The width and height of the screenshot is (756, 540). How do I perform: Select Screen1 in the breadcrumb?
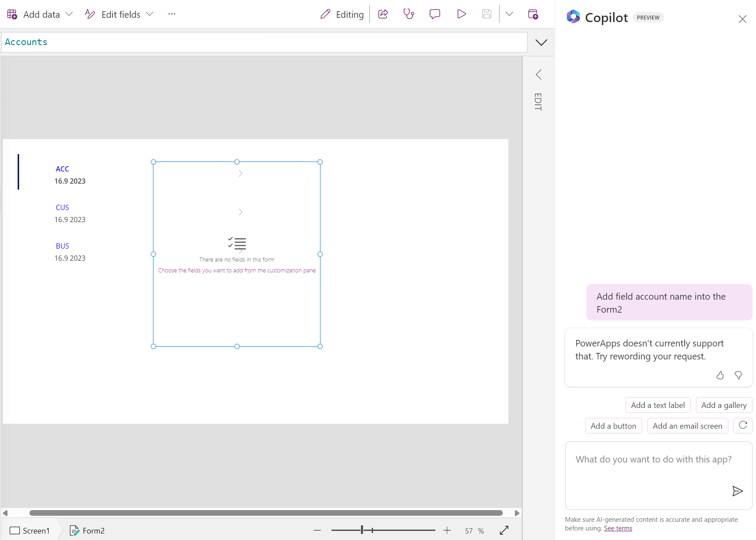[x=30, y=530]
